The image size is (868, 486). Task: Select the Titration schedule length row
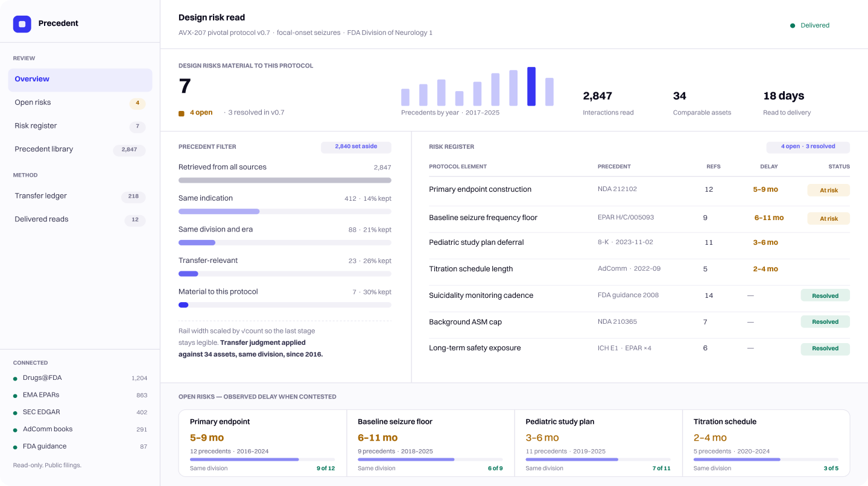(639, 269)
